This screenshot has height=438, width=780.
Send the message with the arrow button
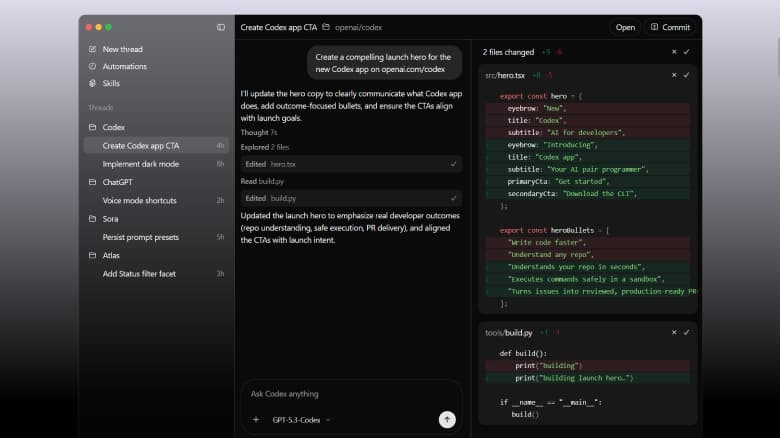click(447, 420)
